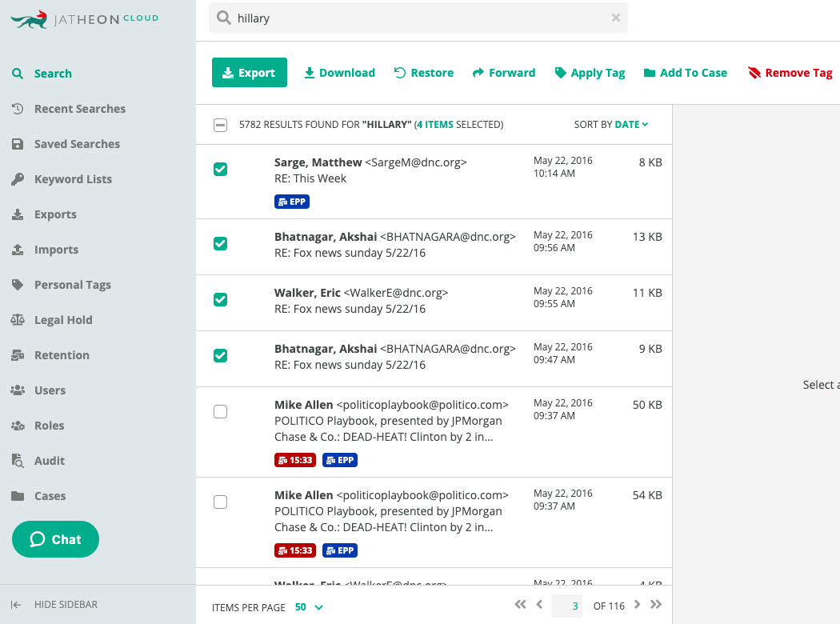Uncheck Bhatnagar 09:56 AM email checkbox
This screenshot has height=624, width=840.
tap(220, 244)
